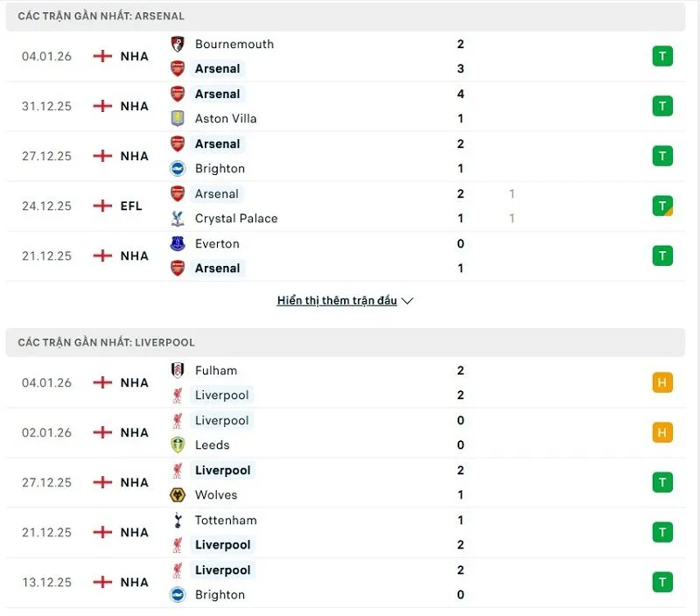Viewport: 700px width, 616px height.
Task: Toggle the green T result badge for Bournemouth match
Action: click(x=662, y=56)
